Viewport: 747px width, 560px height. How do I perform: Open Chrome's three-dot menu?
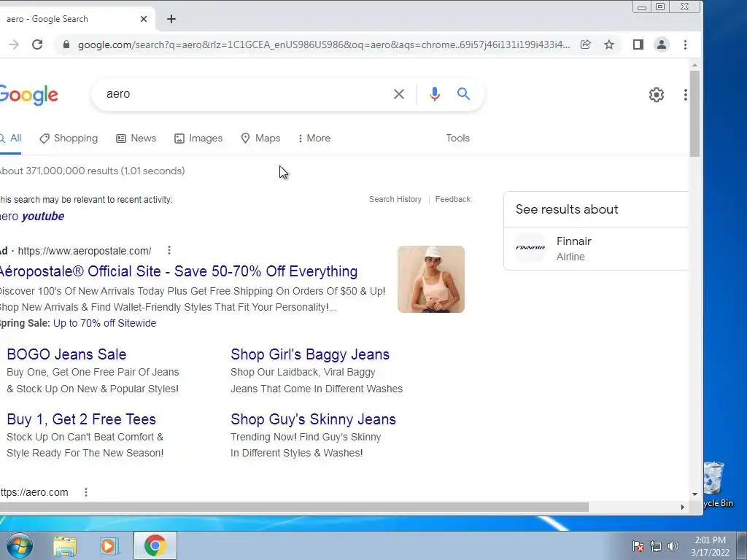point(685,44)
